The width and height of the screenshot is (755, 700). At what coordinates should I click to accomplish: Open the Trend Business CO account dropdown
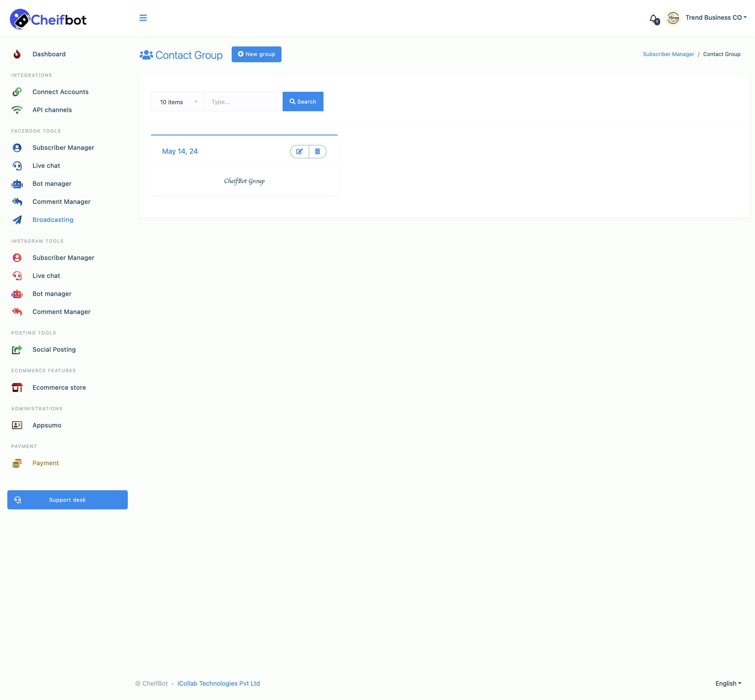[714, 17]
